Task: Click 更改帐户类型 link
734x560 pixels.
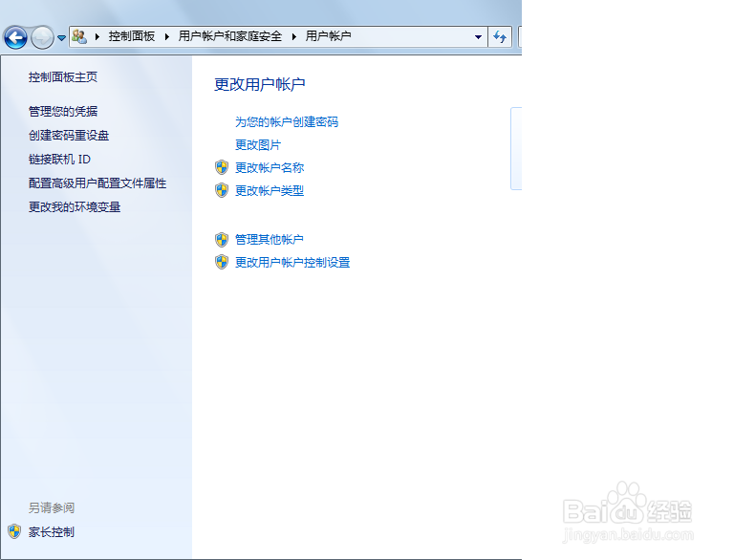Action: pos(270,190)
